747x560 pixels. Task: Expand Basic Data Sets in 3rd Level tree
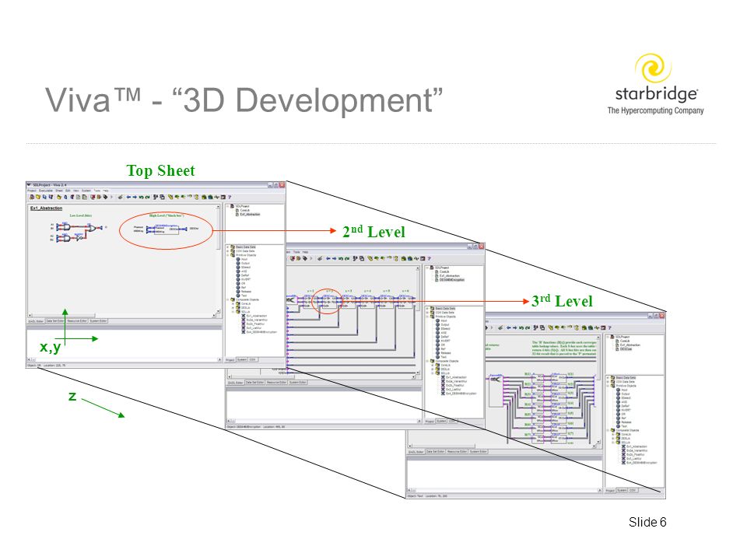click(x=608, y=378)
